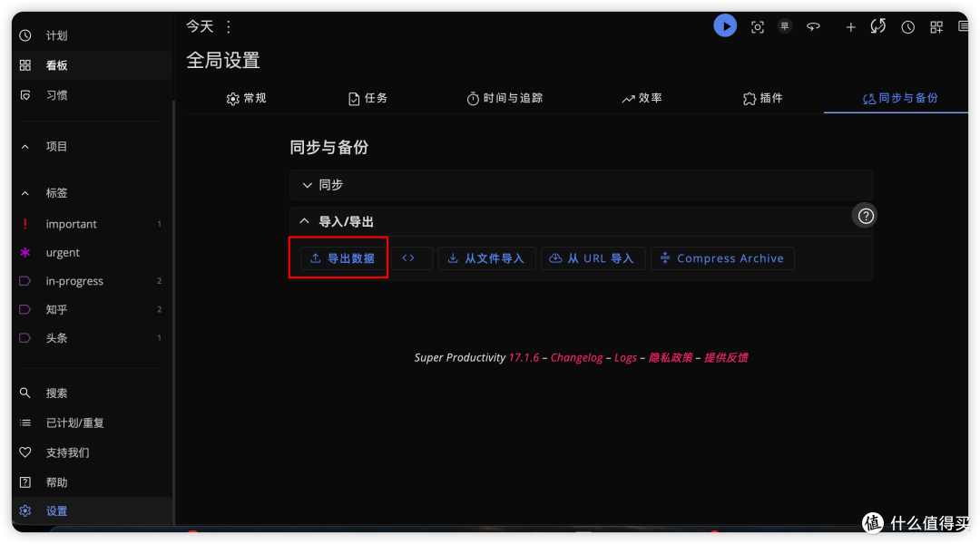Open the notes panel icon at top right edge

coord(963,26)
